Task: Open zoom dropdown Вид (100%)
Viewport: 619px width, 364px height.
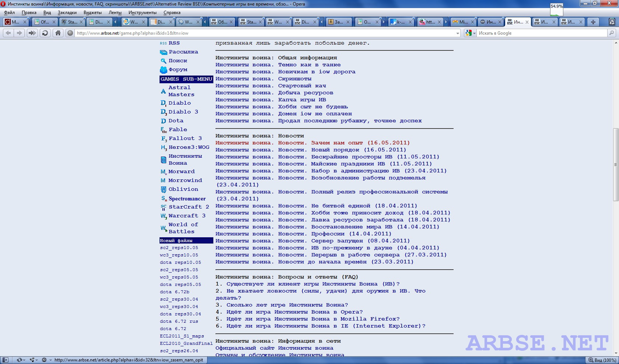Action: [602, 360]
